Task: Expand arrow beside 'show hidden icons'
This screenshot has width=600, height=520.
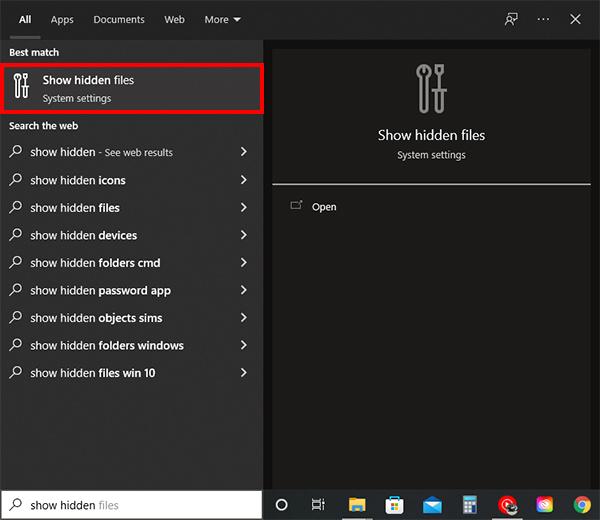Action: [x=244, y=179]
